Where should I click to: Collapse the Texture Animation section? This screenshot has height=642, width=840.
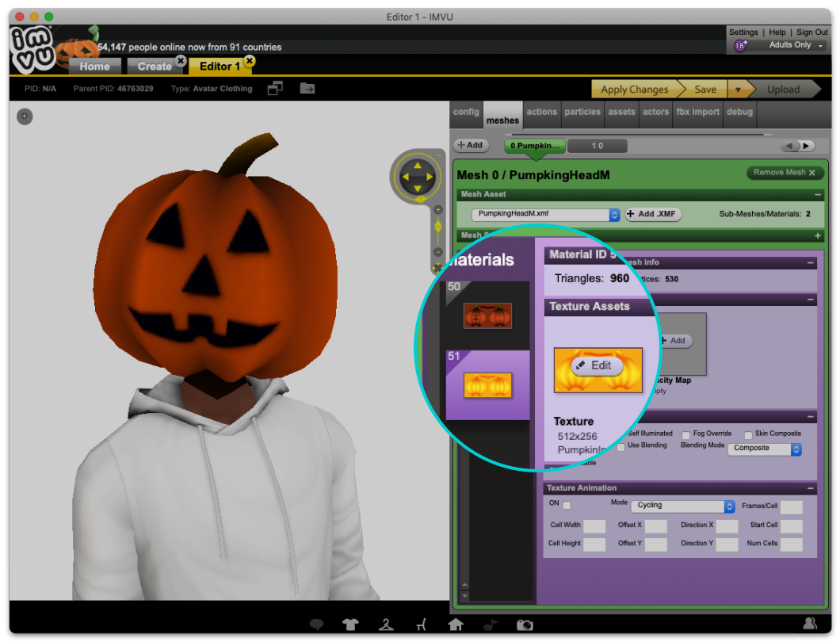[x=811, y=488]
